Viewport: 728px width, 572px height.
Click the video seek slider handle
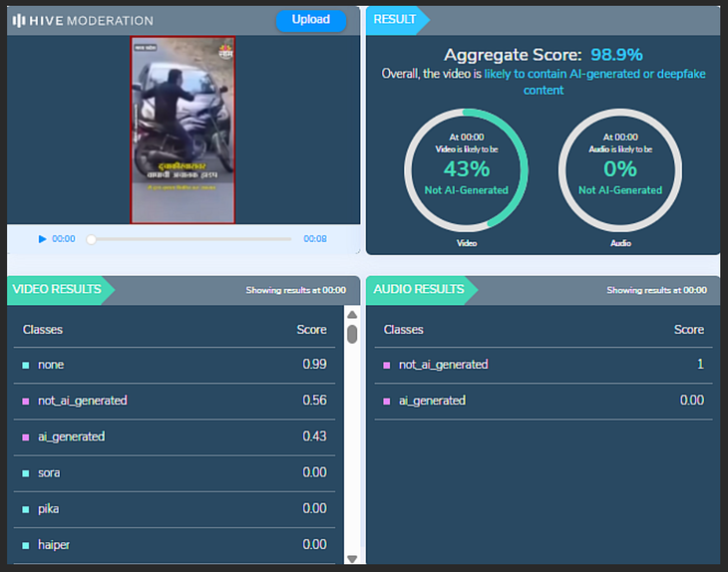92,239
